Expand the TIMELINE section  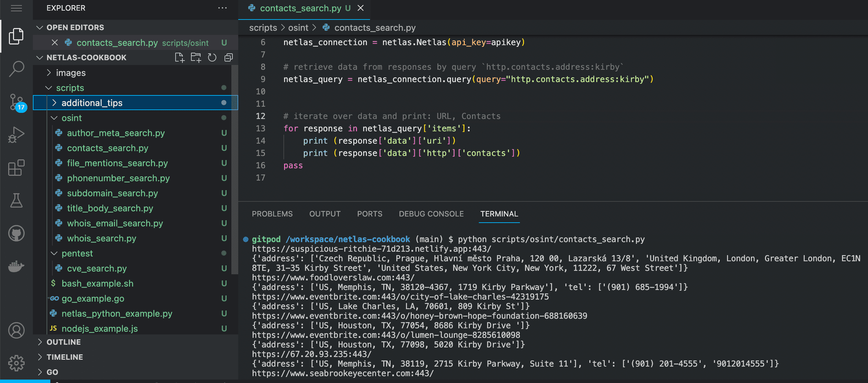[x=65, y=357]
